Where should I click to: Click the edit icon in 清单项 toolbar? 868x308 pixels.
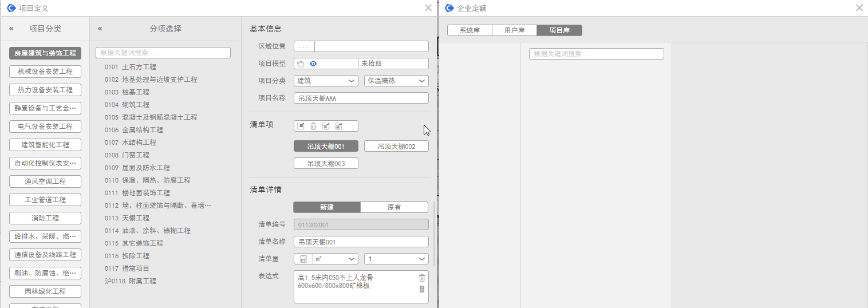click(x=301, y=126)
